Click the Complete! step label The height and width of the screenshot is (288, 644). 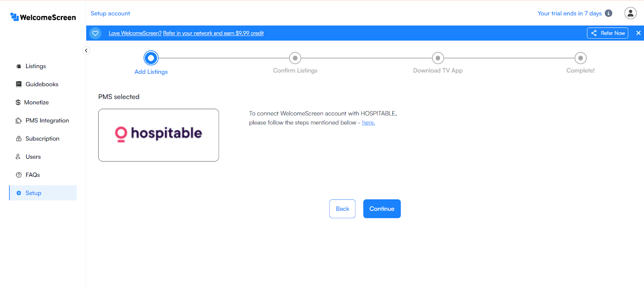(580, 70)
